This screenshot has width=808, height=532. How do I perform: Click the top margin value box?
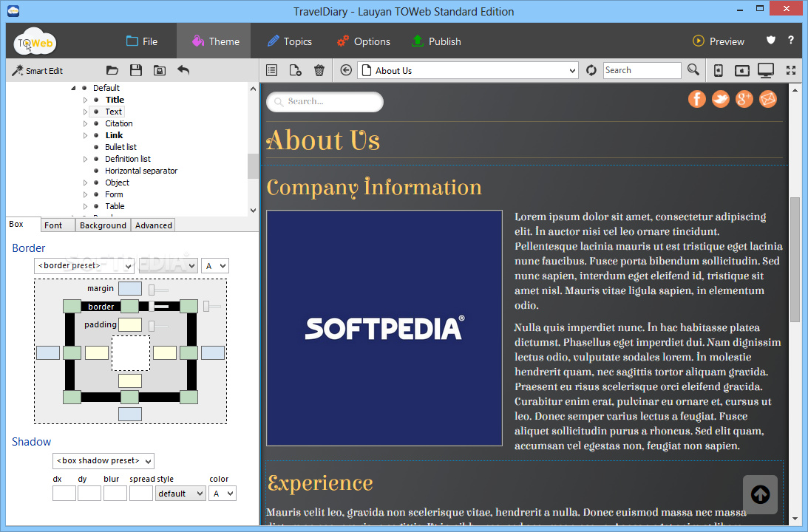pos(130,288)
